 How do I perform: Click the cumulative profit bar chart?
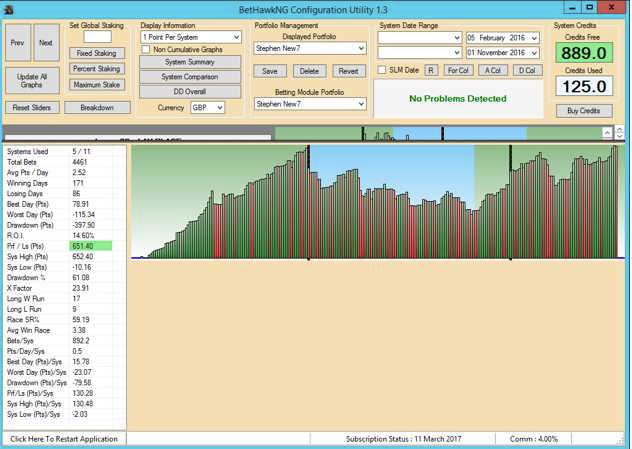[x=378, y=202]
